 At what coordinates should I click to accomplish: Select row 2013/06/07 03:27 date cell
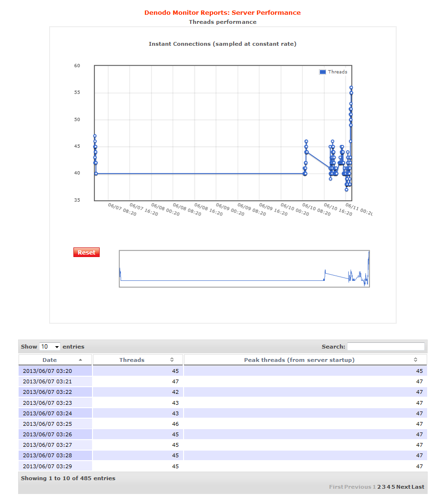[x=55, y=445]
